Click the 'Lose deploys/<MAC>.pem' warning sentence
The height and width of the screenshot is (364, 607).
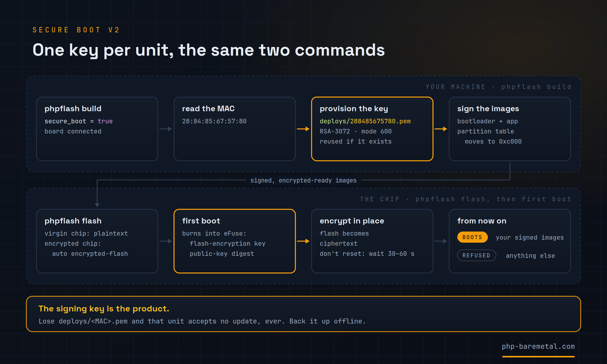(202, 321)
